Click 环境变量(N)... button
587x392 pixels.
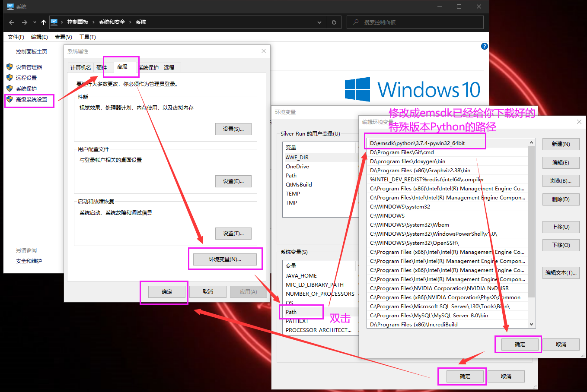point(225,259)
